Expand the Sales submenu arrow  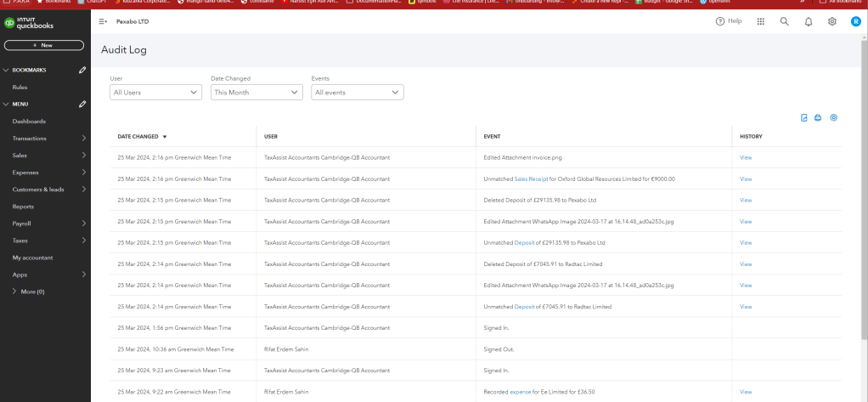(x=84, y=156)
